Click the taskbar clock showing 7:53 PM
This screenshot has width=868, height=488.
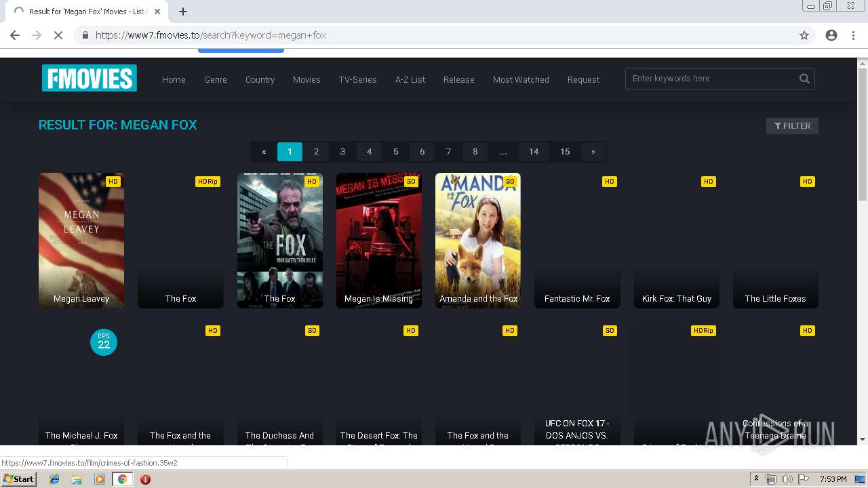833,479
